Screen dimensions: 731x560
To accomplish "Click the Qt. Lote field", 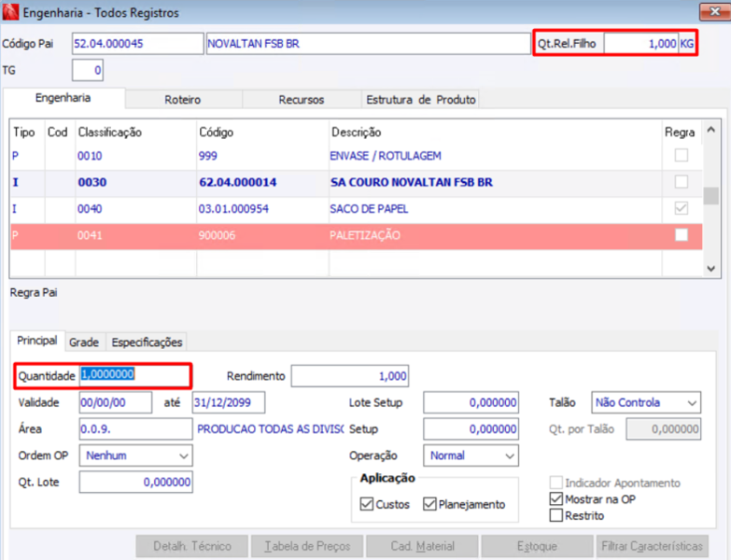I will pyautogui.click(x=135, y=483).
